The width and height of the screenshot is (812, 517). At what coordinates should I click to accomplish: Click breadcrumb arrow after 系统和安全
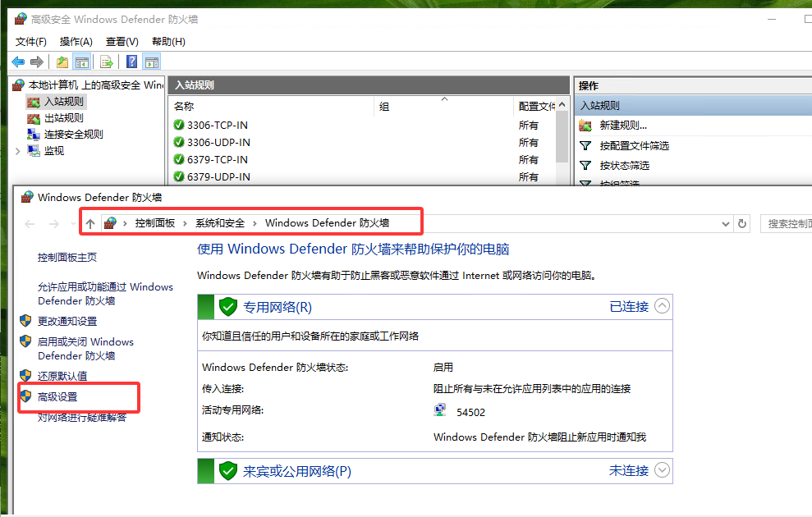coord(255,223)
